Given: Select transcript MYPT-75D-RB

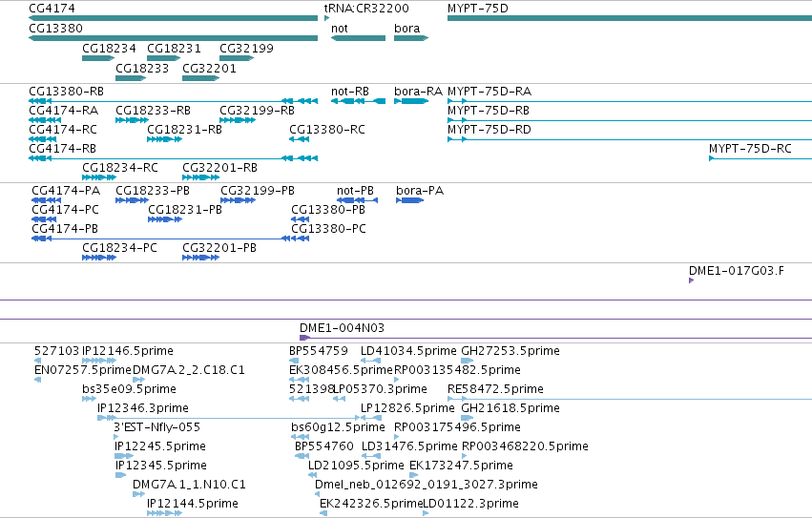Looking at the screenshot, I should pos(630,120).
